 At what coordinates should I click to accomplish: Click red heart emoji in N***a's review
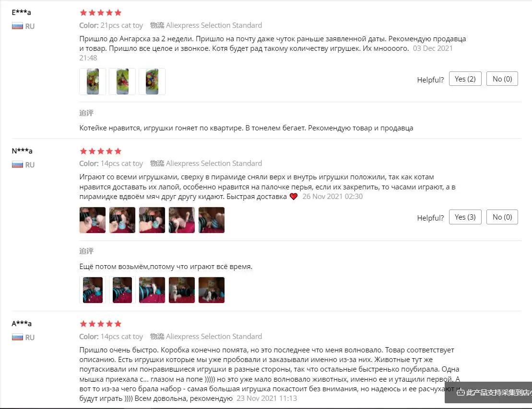click(294, 197)
